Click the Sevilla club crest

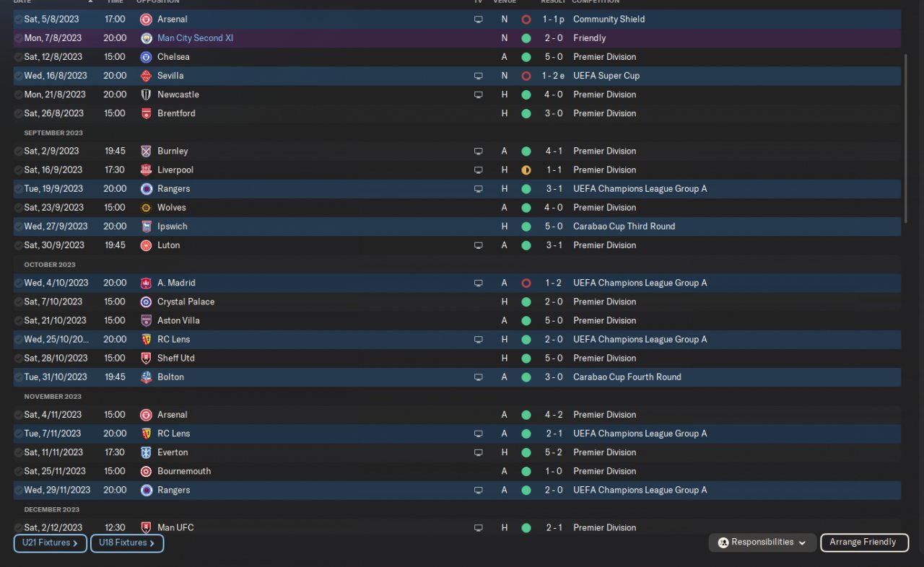pyautogui.click(x=147, y=76)
